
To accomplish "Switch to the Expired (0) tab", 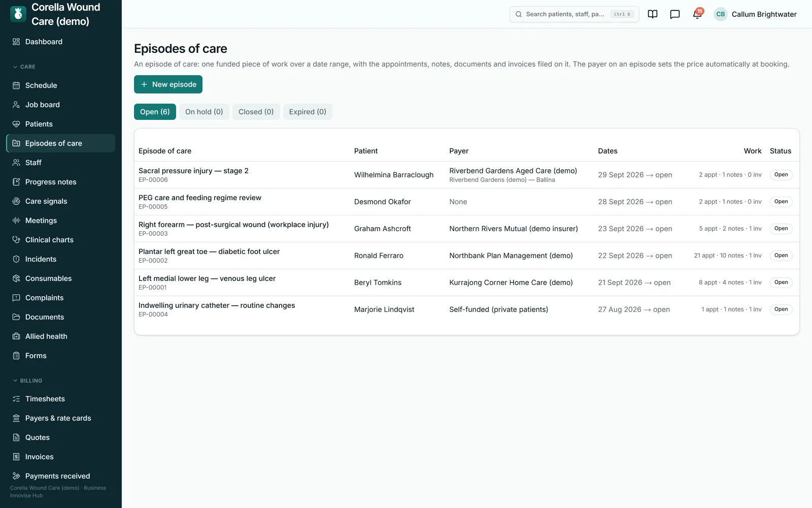I will click(308, 112).
